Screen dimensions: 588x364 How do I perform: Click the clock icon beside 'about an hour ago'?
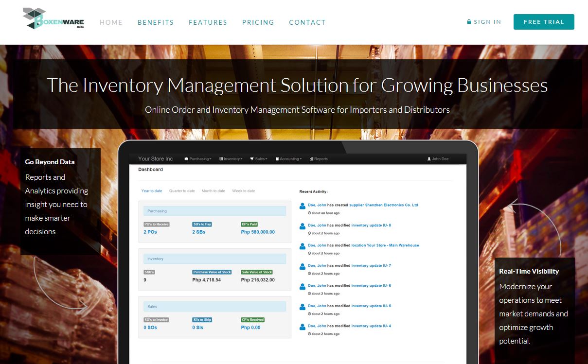click(x=309, y=213)
